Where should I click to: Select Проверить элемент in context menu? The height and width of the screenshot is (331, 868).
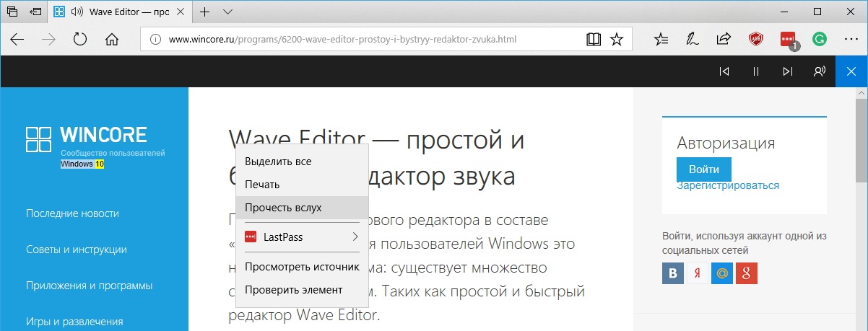coord(303,290)
